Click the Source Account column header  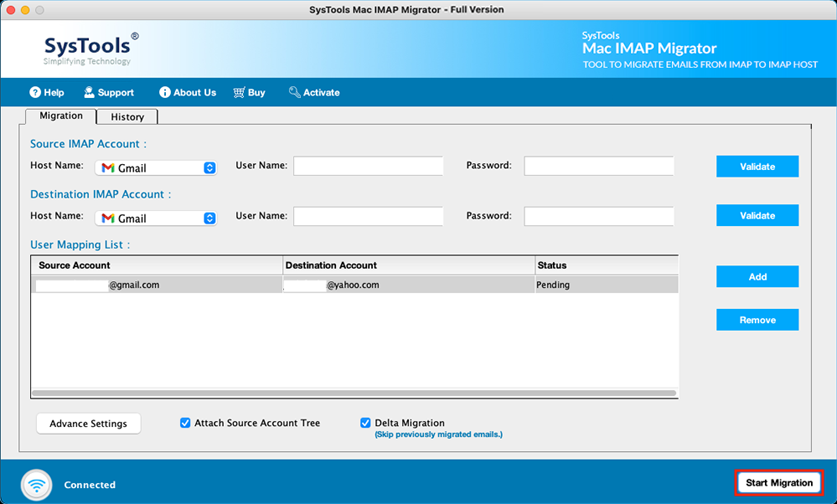coord(157,265)
